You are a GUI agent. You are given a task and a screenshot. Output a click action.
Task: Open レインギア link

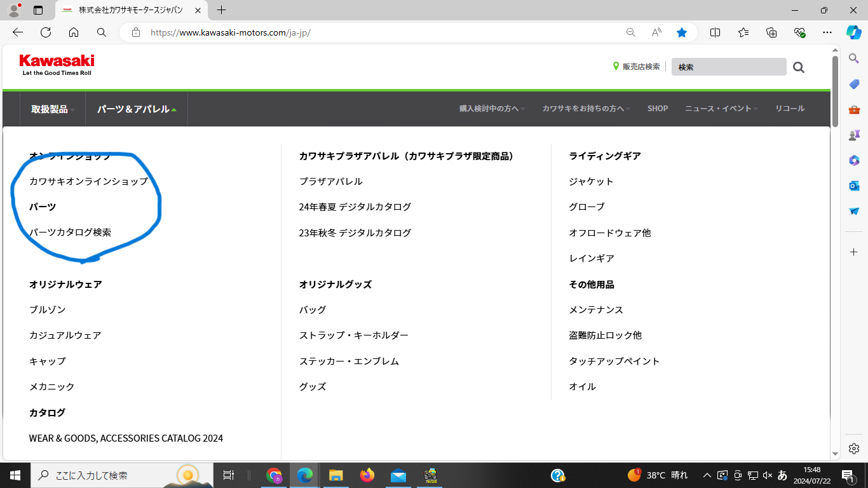592,258
